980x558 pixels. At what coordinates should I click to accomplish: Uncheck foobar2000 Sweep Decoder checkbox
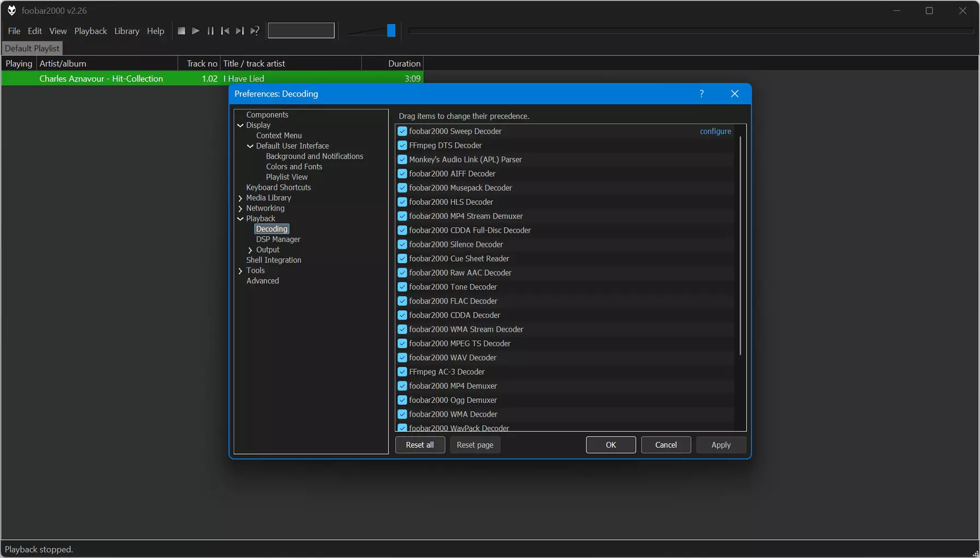tap(402, 131)
